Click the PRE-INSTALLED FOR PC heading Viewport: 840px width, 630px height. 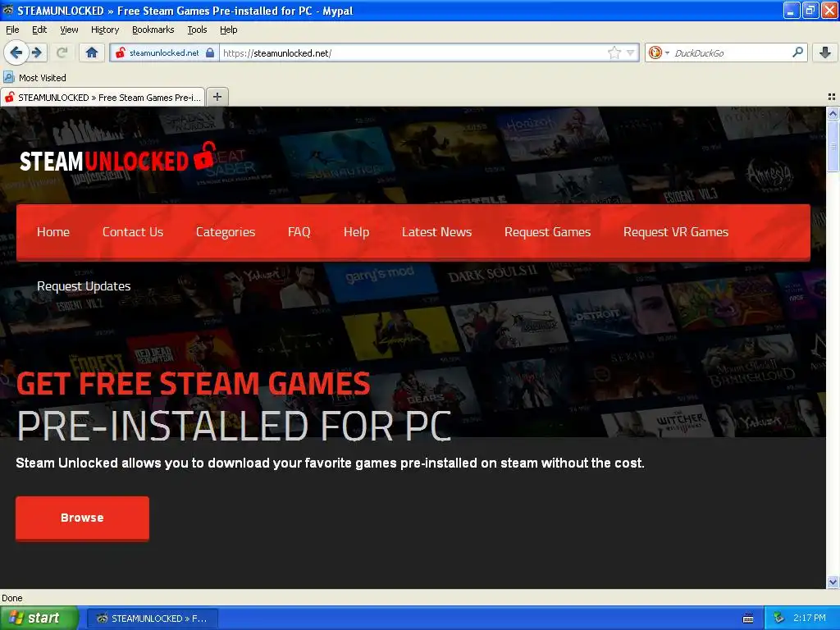pyautogui.click(x=234, y=427)
